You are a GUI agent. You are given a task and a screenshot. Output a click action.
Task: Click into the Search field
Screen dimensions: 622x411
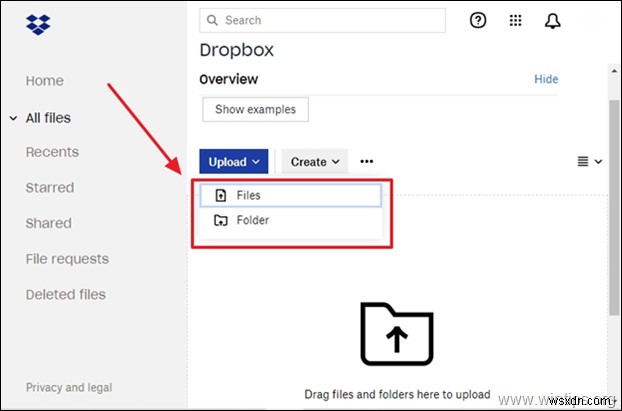click(322, 20)
